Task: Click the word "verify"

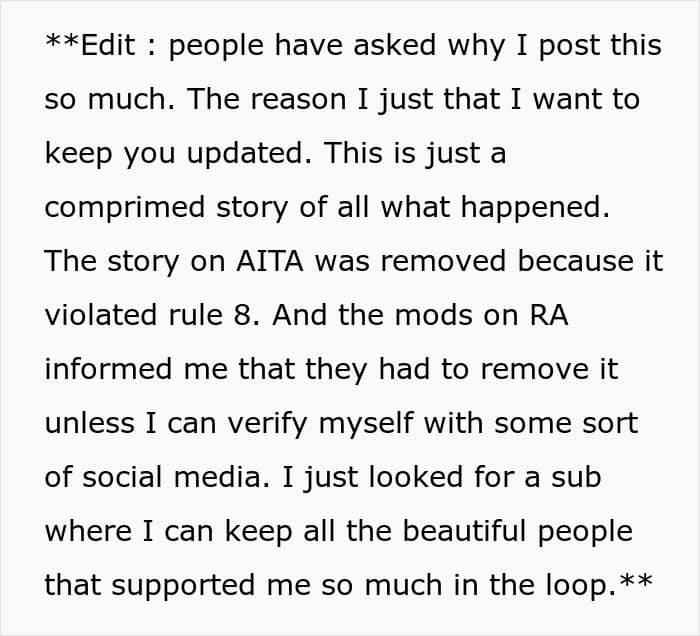Action: pyautogui.click(x=267, y=424)
